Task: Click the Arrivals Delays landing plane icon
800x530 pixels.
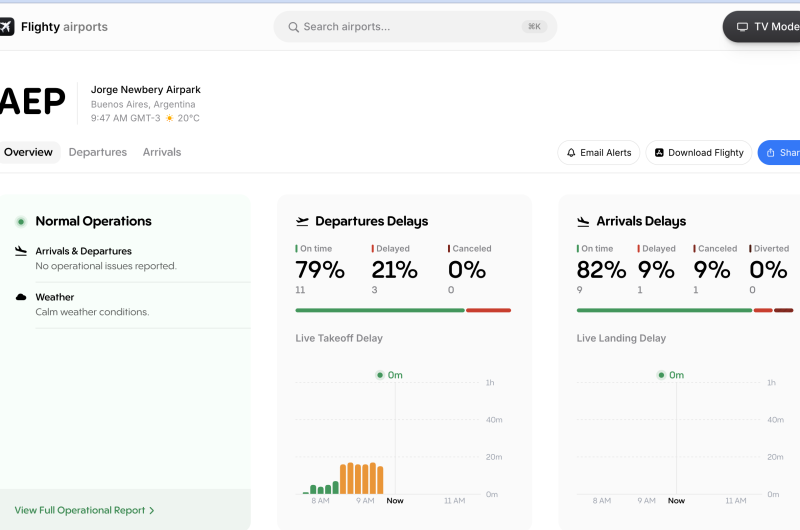Action: tap(583, 222)
